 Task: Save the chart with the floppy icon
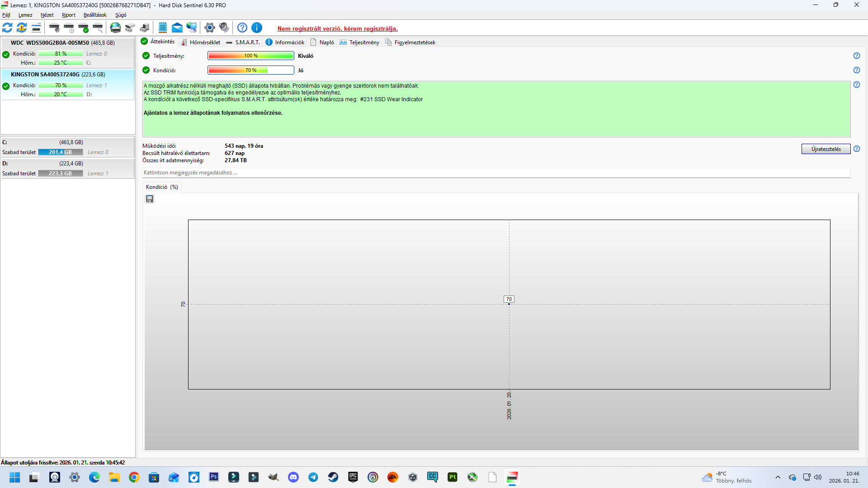click(150, 199)
